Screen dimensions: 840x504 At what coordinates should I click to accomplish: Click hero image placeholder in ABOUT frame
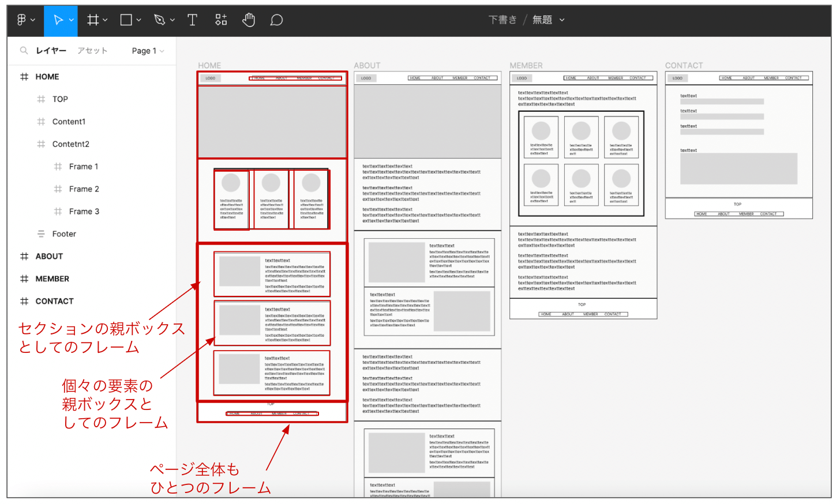point(427,122)
